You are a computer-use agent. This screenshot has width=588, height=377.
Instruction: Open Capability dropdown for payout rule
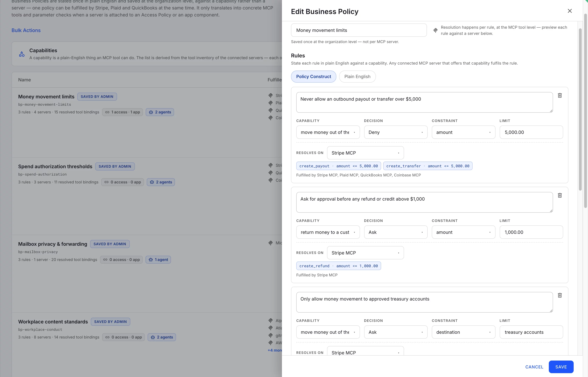tap(328, 132)
